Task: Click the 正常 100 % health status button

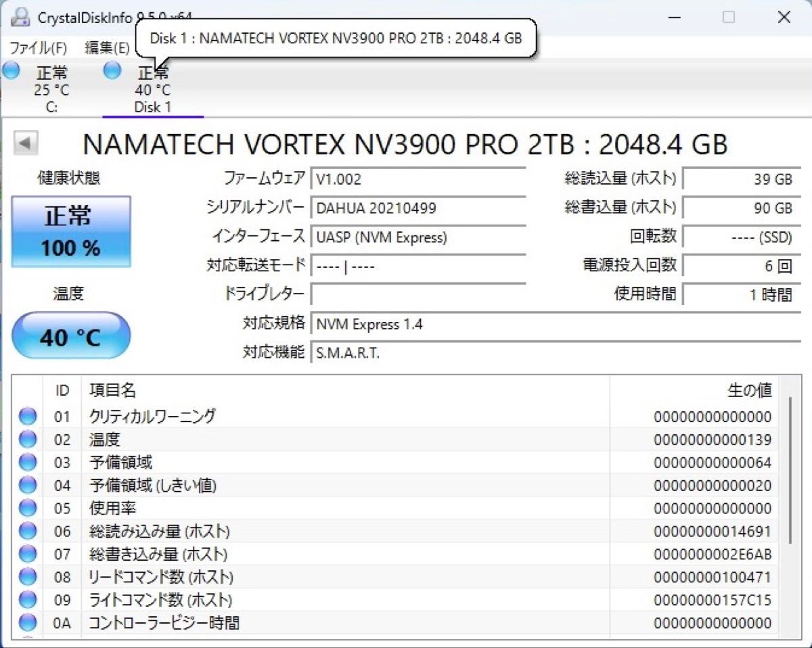Action: (71, 232)
